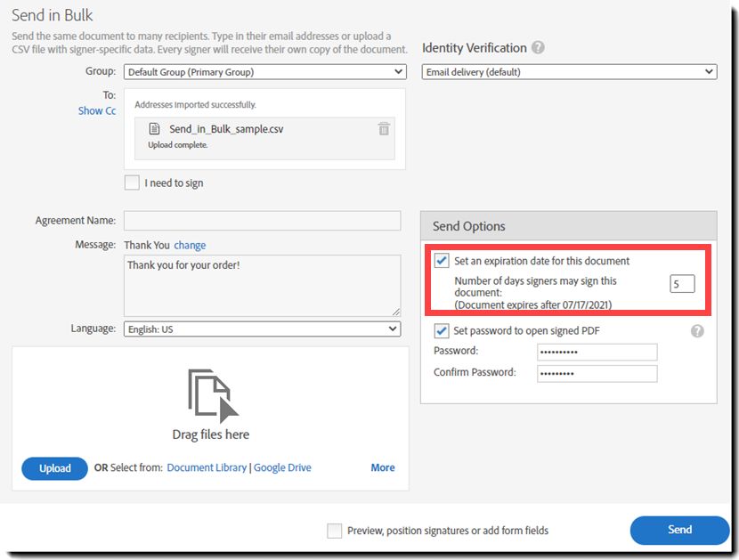This screenshot has width=739, height=560.
Task: Select from Google Drive link
Action: pos(282,467)
